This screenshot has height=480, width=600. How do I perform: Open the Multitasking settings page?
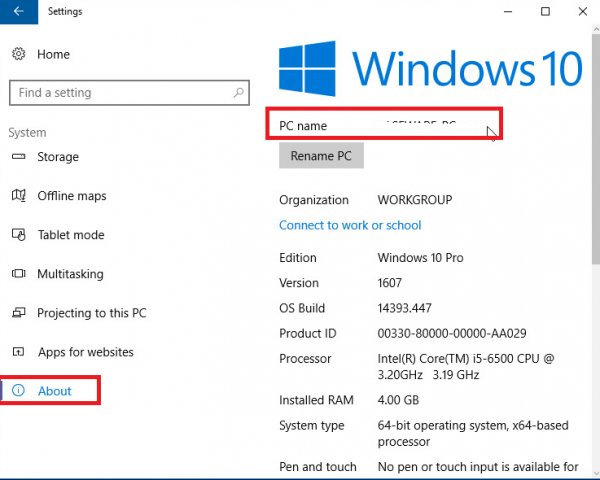pyautogui.click(x=70, y=274)
